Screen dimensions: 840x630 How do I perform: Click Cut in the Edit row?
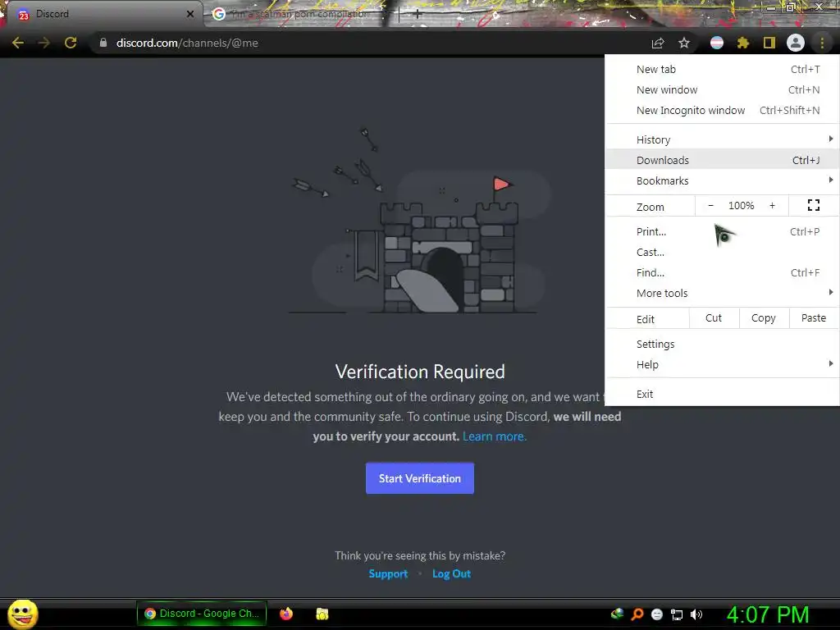pyautogui.click(x=714, y=318)
